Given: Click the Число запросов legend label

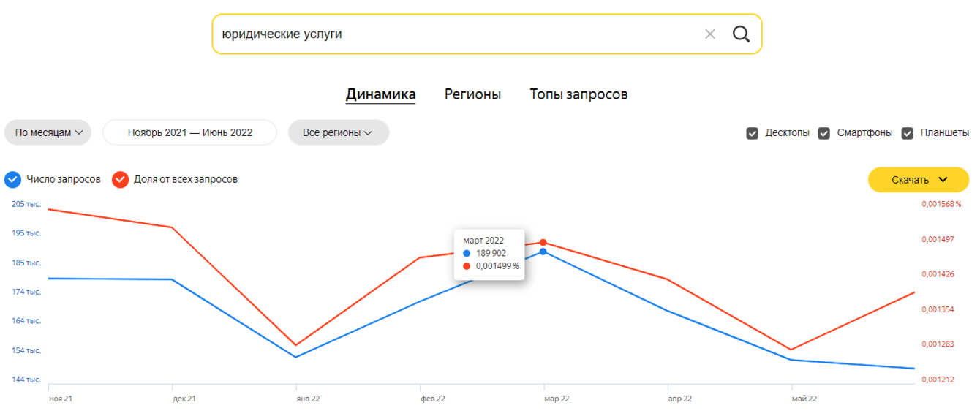Looking at the screenshot, I should pos(64,179).
